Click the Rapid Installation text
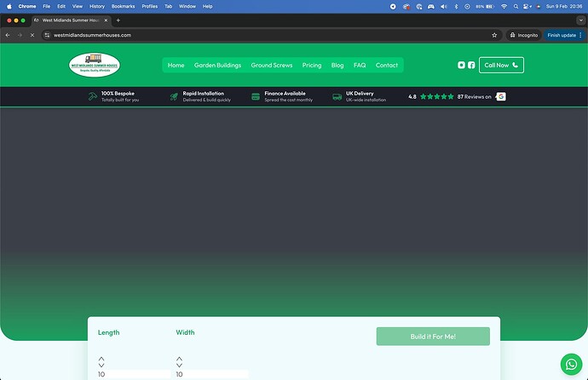This screenshot has height=380, width=588. click(204, 94)
